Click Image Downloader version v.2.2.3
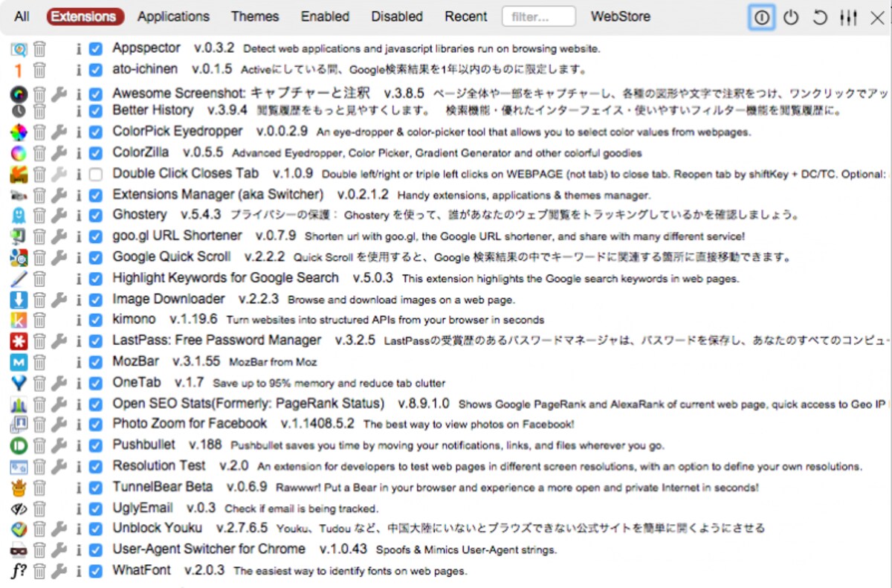Image resolution: width=892 pixels, height=588 pixels. point(258,300)
